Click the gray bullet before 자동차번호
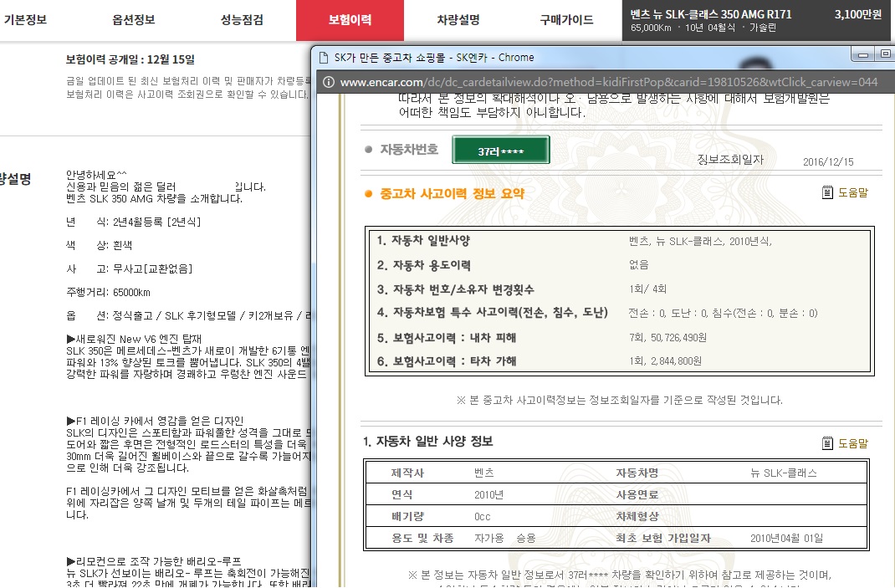The height and width of the screenshot is (588, 895). tap(368, 150)
